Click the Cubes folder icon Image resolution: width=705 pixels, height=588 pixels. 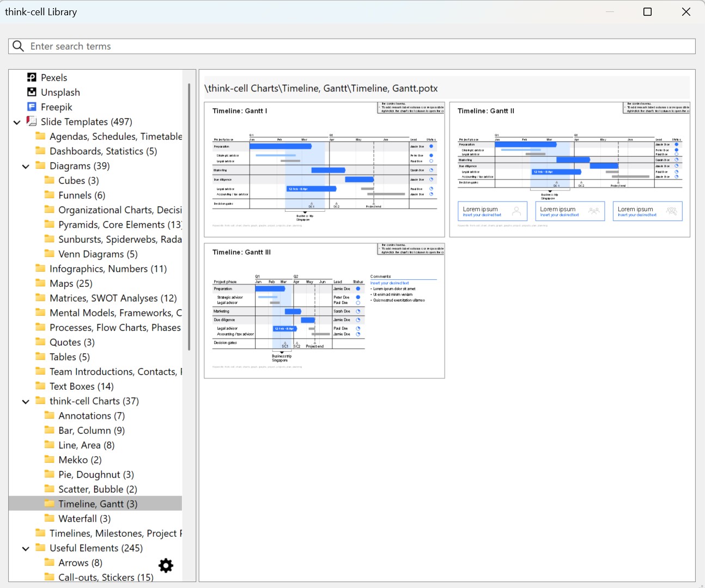coord(49,180)
